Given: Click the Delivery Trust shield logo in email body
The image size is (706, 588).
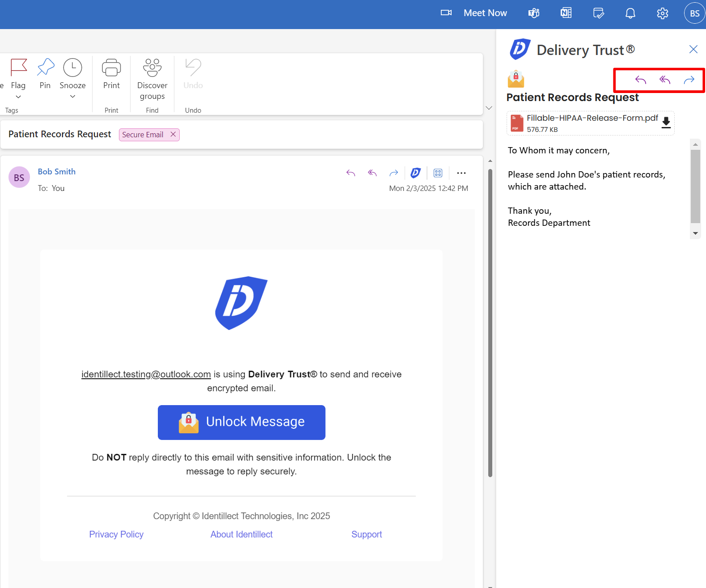Looking at the screenshot, I should coord(241,303).
